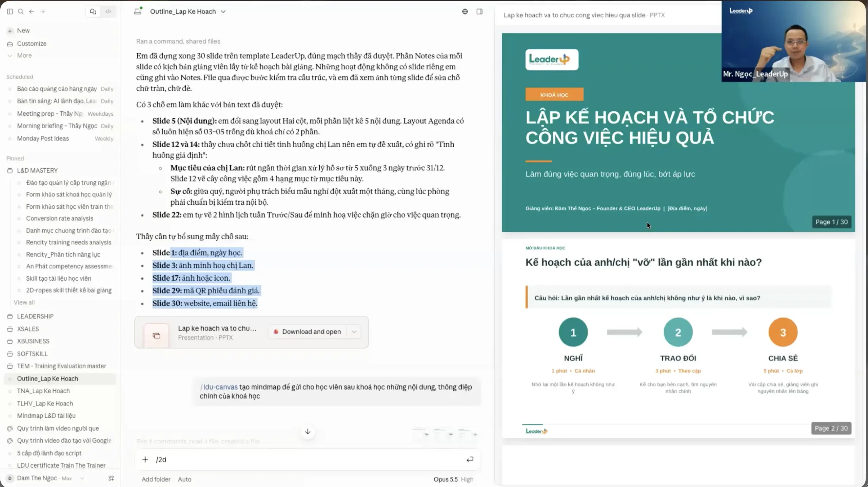Click View all under pinned
868x487 pixels.
click(x=24, y=302)
